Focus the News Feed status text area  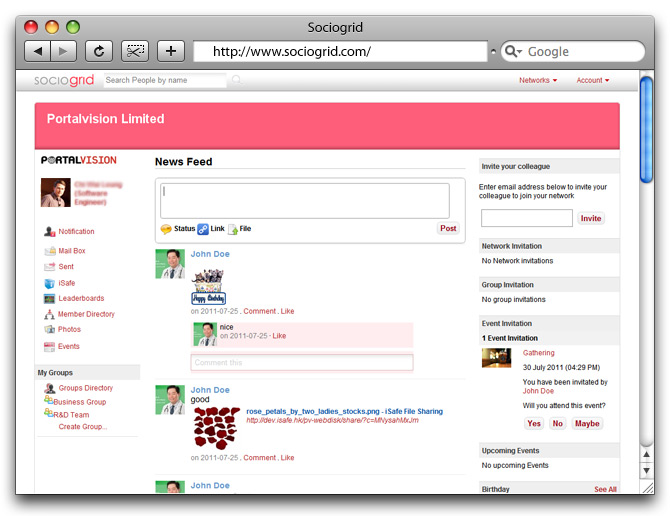305,201
